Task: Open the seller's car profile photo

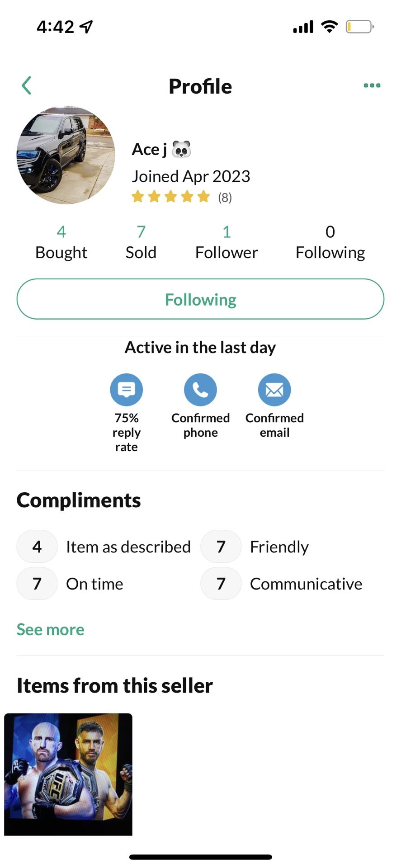Action: [66, 156]
